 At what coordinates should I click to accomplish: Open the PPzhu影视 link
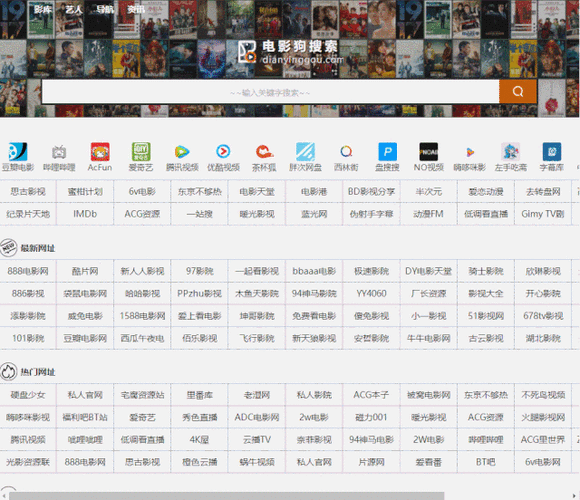(200, 294)
